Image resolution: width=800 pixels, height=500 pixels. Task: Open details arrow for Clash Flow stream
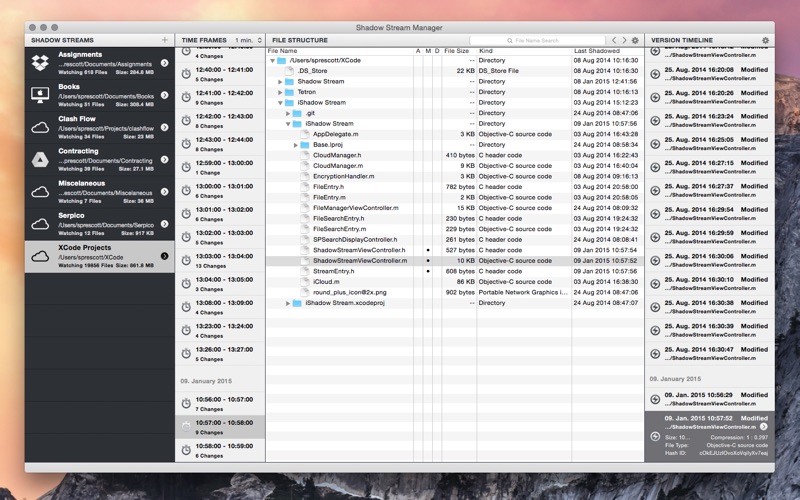(x=165, y=127)
